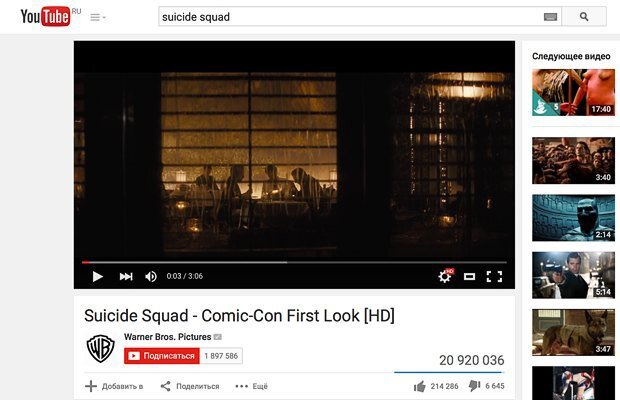Open the Поделиться share tab
The image size is (620, 400).
coord(190,386)
